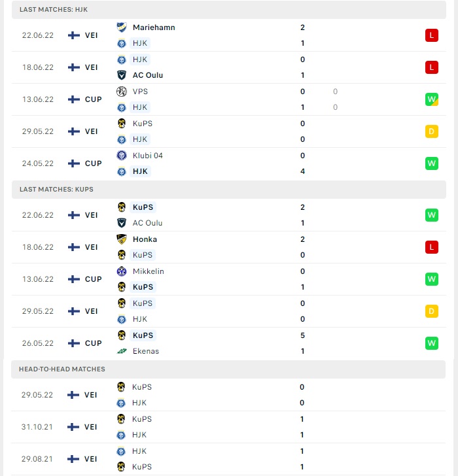Click green W badge for KuPS vs Ekenas
This screenshot has height=476, width=458.
432,343
